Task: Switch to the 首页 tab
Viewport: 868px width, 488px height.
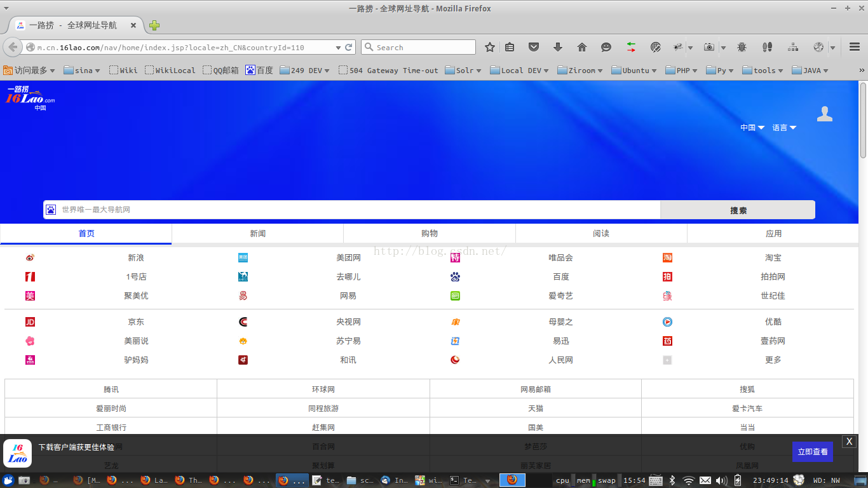Action: pos(86,234)
